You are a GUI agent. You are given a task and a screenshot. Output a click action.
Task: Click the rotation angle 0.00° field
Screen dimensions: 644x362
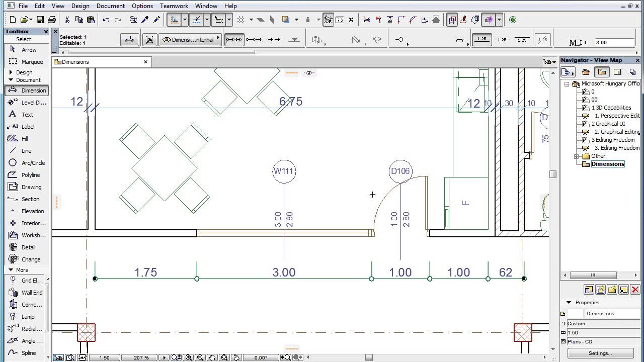261,357
